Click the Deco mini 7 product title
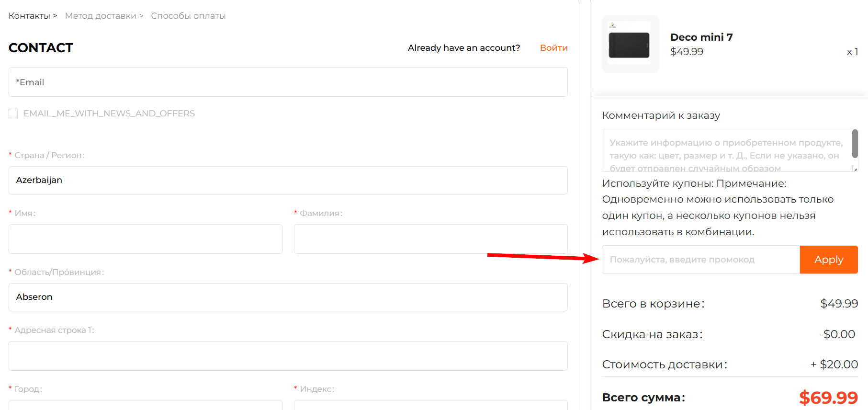Image resolution: width=868 pixels, height=410 pixels. 701,37
